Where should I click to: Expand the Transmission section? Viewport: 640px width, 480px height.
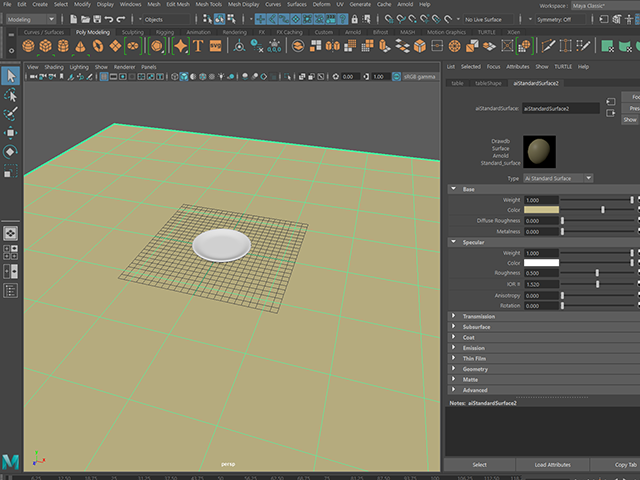click(x=453, y=316)
